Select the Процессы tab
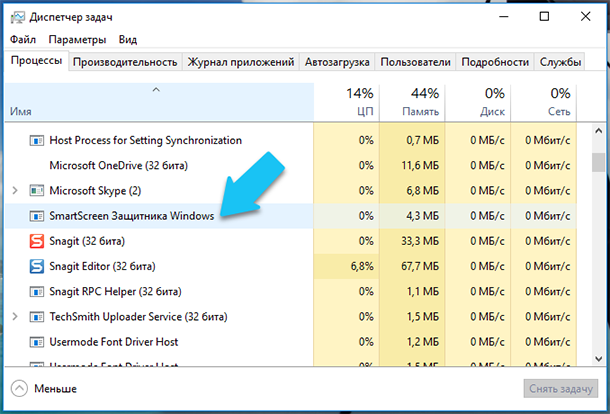This screenshot has width=610, height=414. pyautogui.click(x=37, y=61)
